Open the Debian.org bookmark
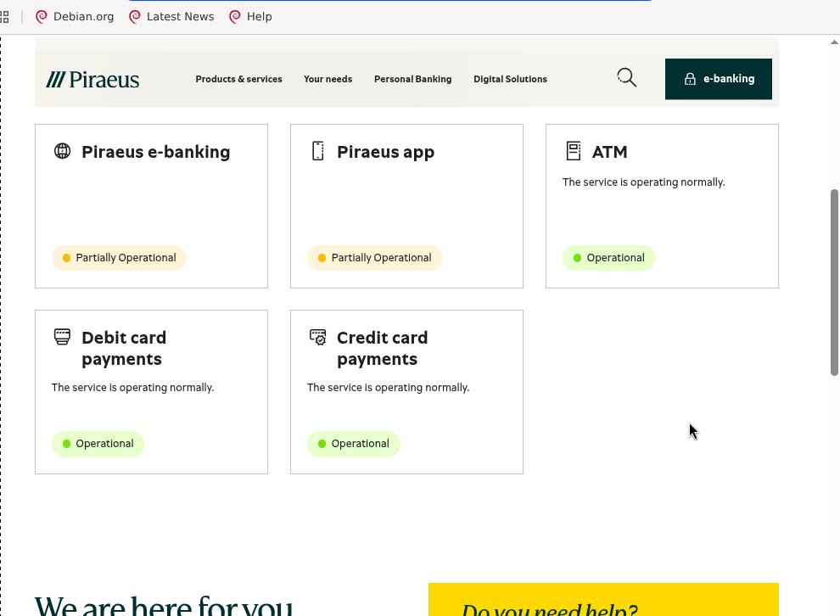Screen dimensions: 840x616 pos(75,17)
